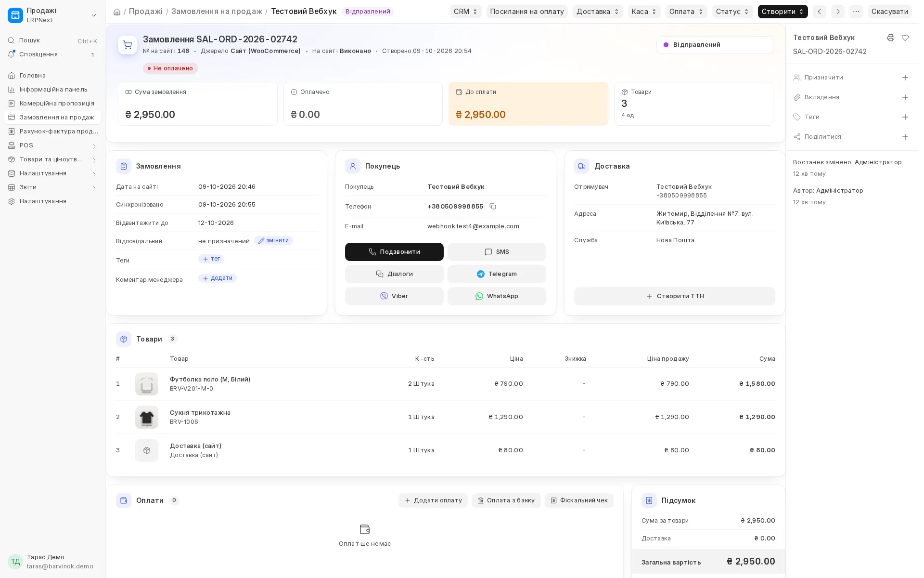
Task: Open the three-dots more menu
Action: 856,12
